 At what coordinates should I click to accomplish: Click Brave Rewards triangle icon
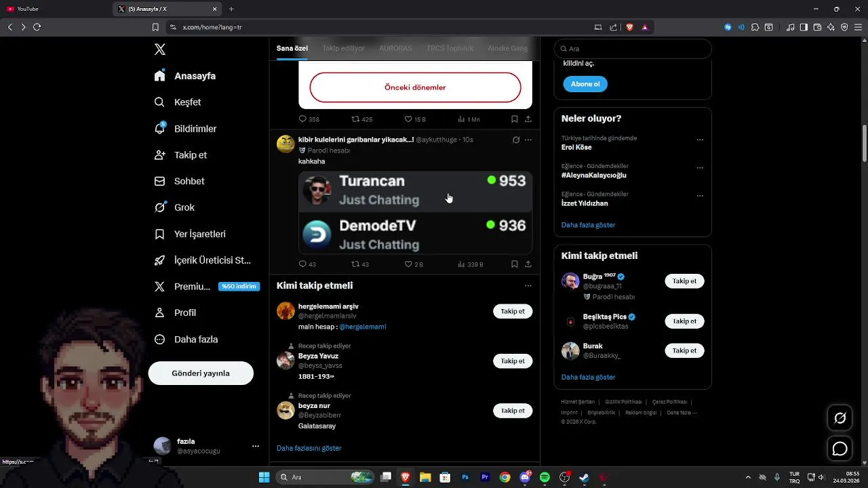coord(645,27)
